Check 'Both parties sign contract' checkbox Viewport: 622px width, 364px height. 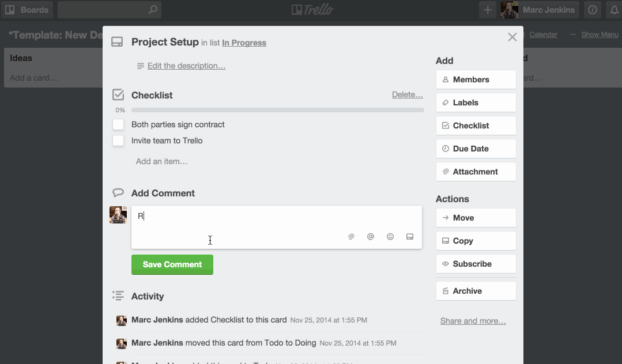tap(118, 124)
